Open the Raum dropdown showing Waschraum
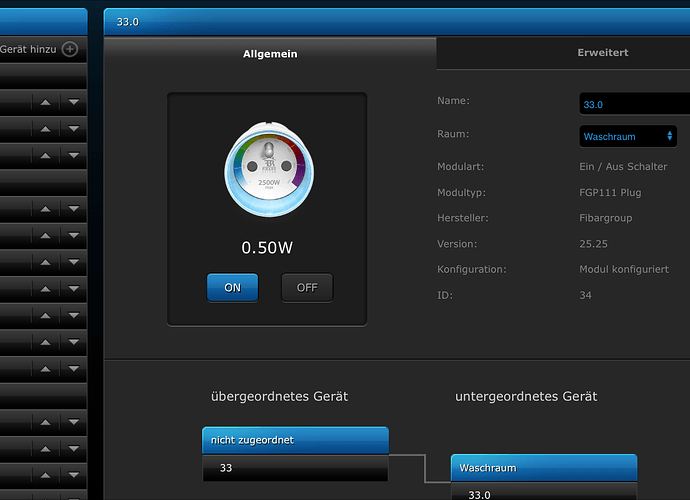 630,136
